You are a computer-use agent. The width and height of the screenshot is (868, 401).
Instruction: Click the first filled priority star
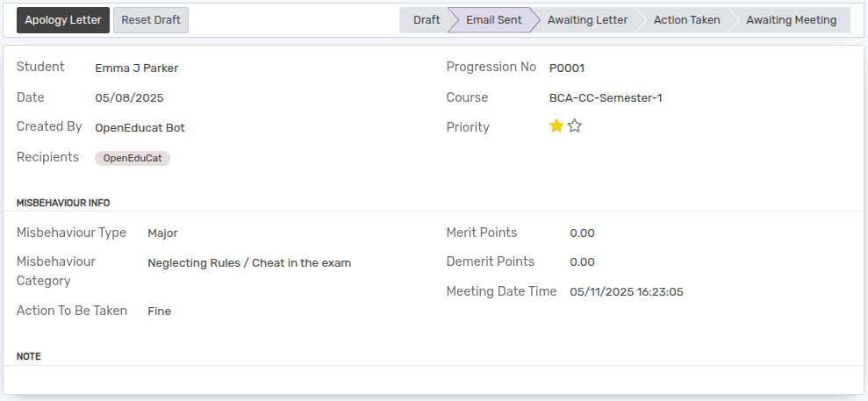tap(556, 126)
